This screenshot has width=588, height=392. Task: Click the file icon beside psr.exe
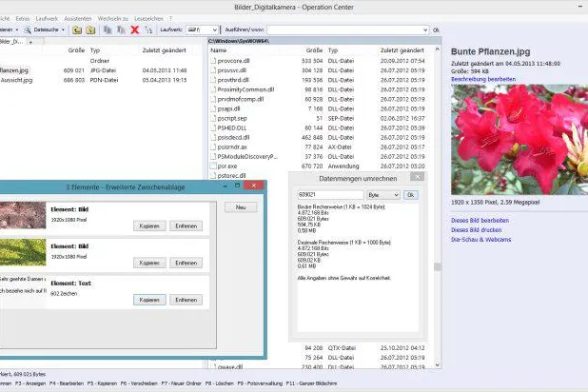tap(213, 166)
